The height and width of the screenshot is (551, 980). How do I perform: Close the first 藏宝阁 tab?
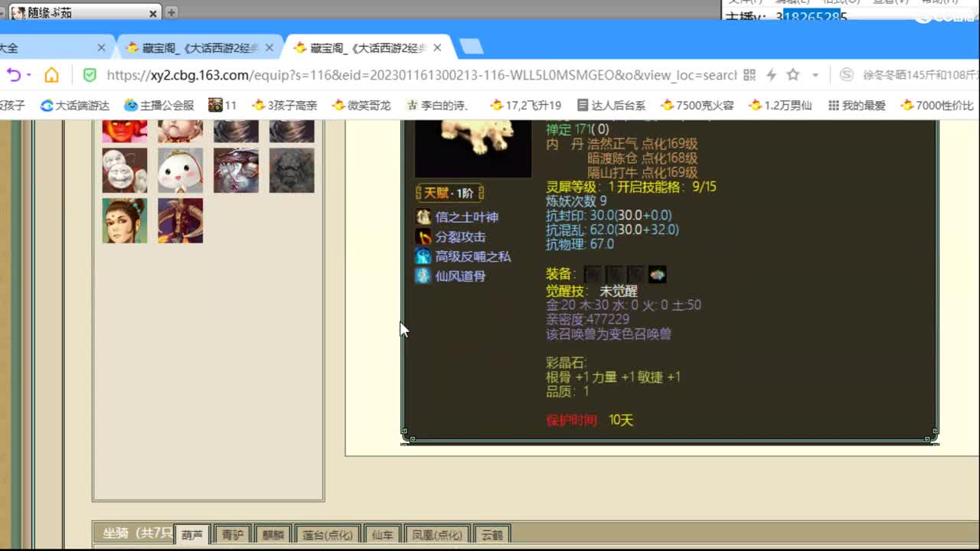(x=268, y=47)
